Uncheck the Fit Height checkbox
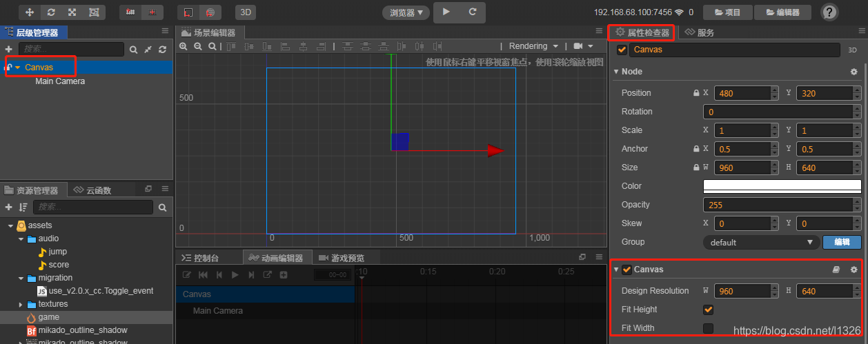868x344 pixels. click(x=708, y=310)
